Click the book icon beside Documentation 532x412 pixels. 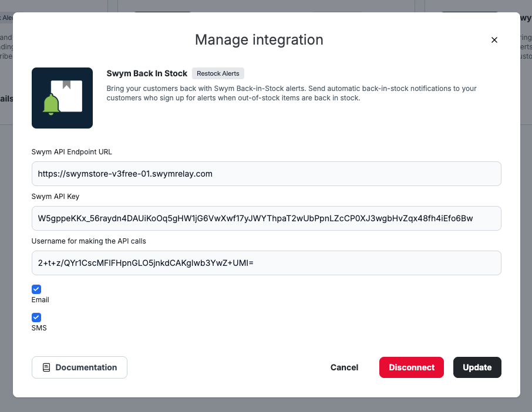click(x=46, y=367)
